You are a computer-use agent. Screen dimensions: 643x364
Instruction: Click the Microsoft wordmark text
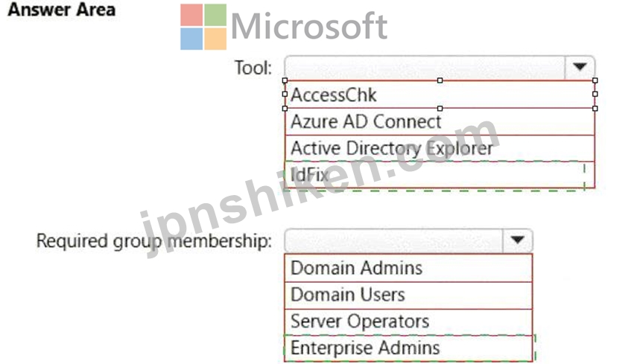pos(309,26)
